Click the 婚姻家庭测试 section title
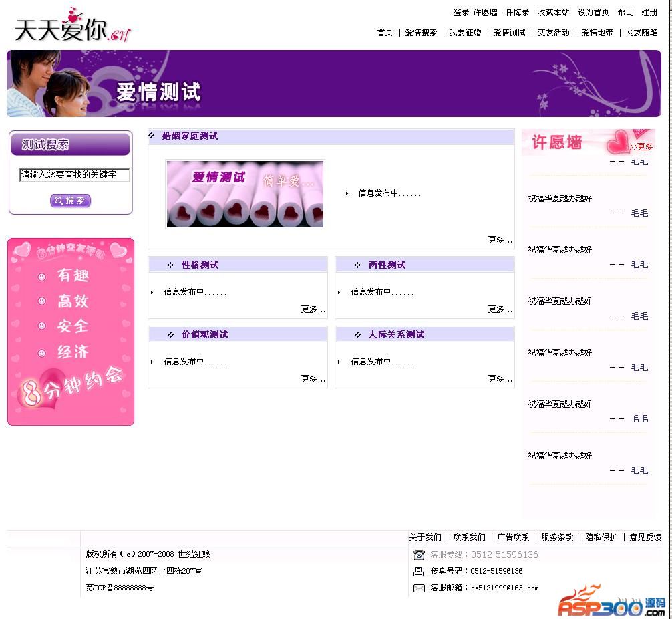The image size is (672, 619). 190,136
